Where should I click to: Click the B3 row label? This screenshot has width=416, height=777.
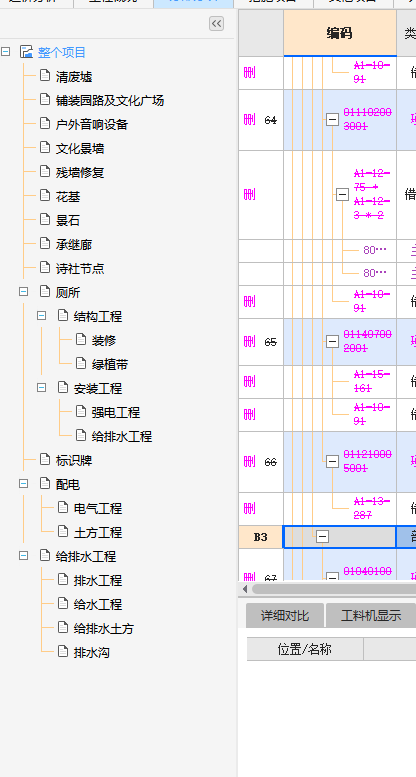[261, 537]
